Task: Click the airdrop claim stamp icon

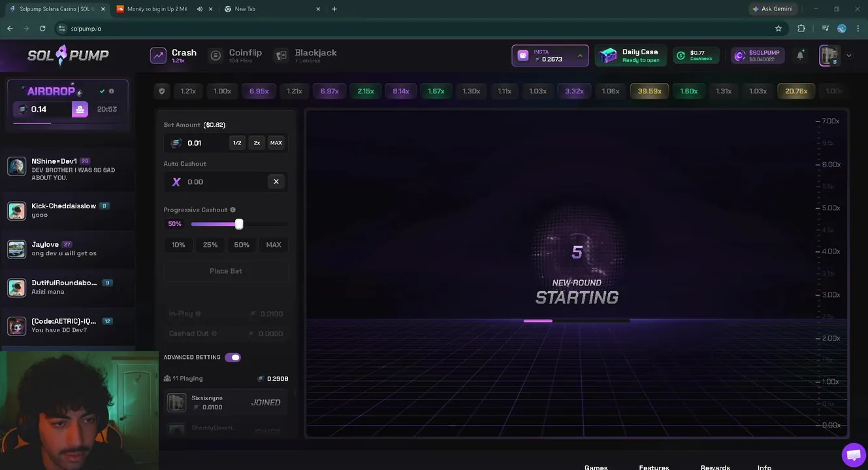Action: pyautogui.click(x=80, y=110)
